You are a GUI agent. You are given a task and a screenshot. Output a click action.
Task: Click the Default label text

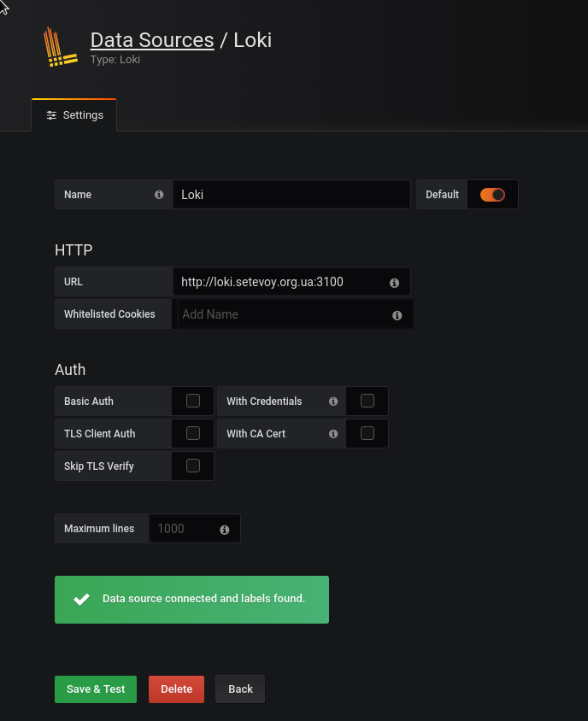[x=442, y=195]
